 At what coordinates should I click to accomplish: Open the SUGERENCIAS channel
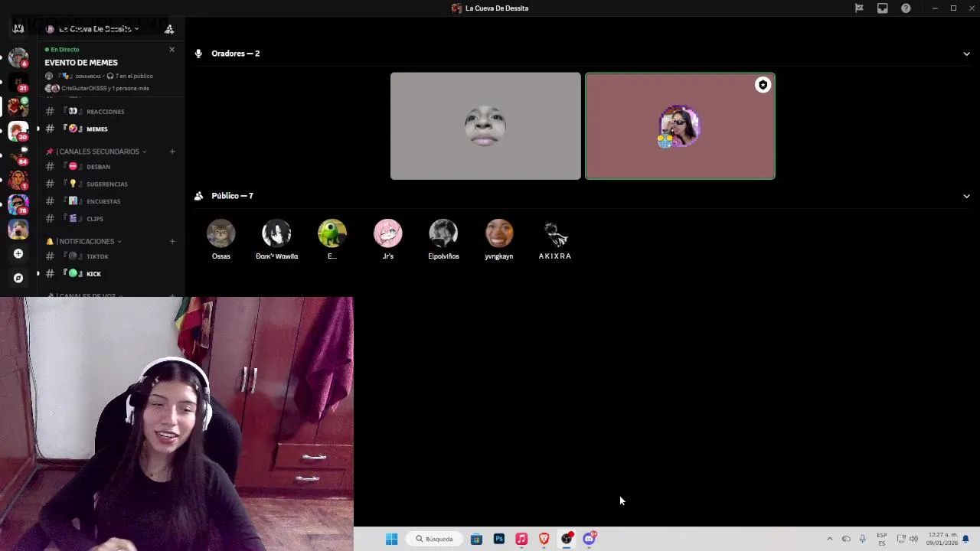tap(109, 184)
